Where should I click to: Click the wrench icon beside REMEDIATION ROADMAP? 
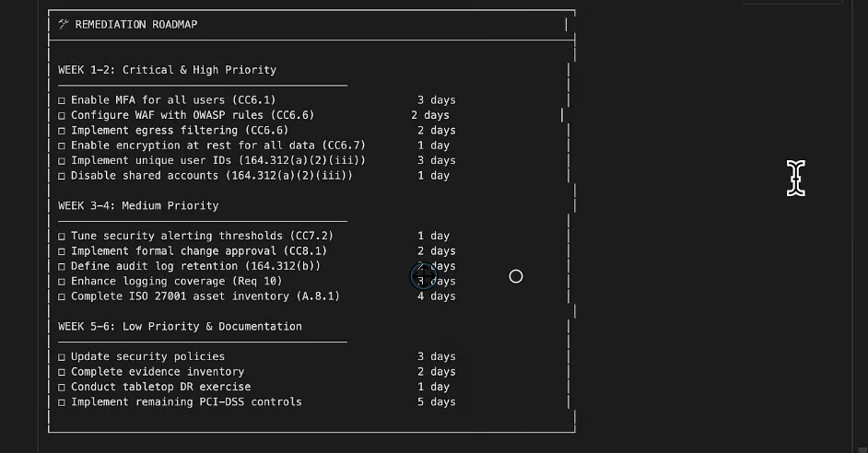pos(63,25)
